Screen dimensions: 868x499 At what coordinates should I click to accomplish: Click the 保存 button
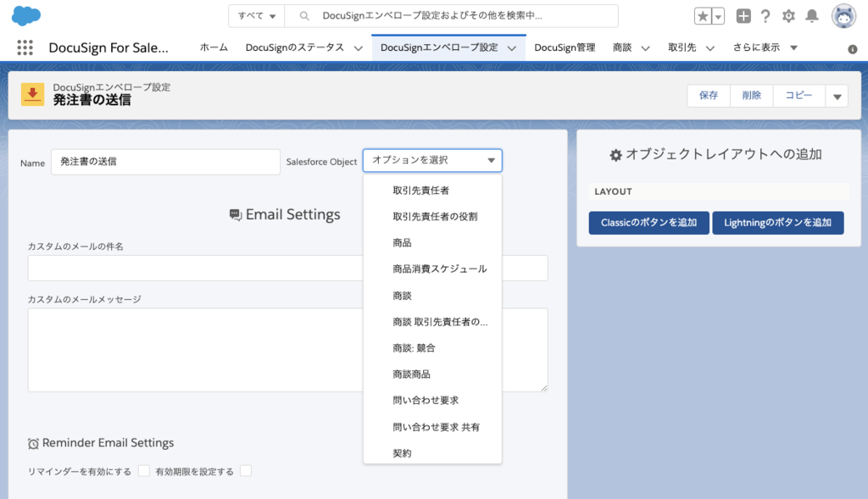click(x=709, y=96)
